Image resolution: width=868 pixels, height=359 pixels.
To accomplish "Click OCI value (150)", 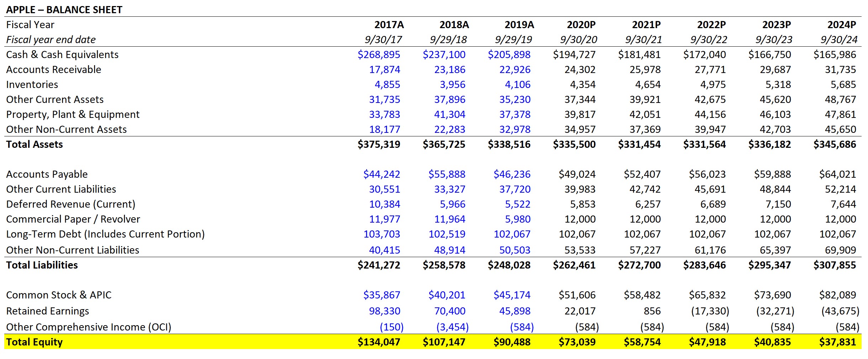I will pos(391,327).
